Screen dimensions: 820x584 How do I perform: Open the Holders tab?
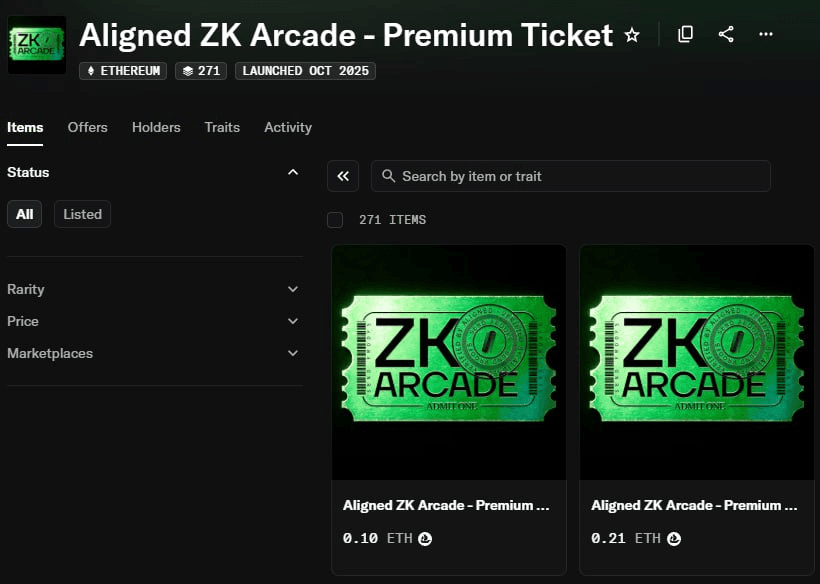(156, 127)
